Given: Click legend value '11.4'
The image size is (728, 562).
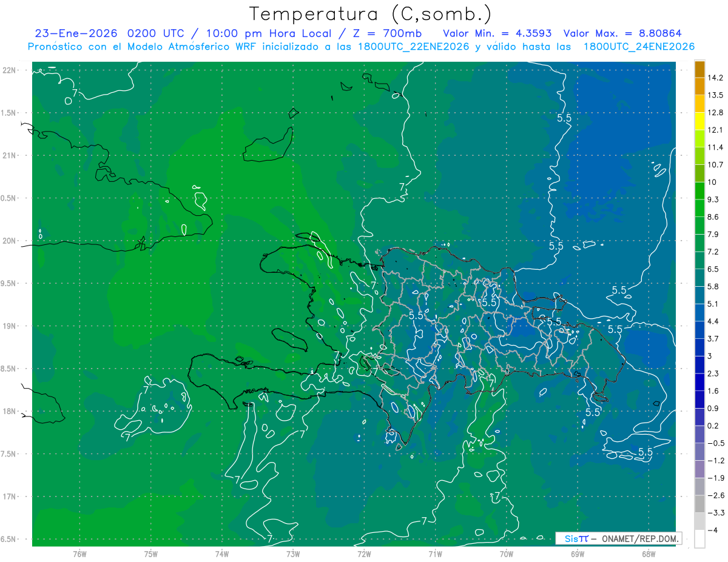Looking at the screenshot, I should tap(714, 147).
